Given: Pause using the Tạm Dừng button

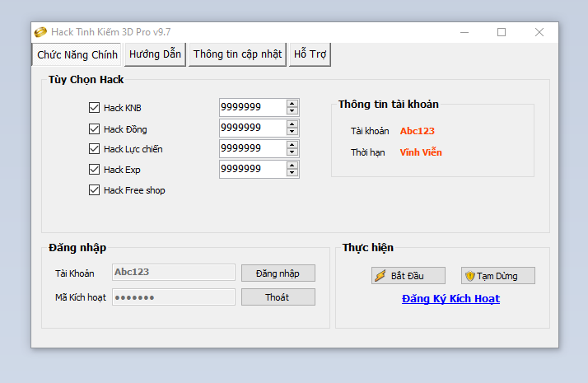Looking at the screenshot, I should (498, 276).
